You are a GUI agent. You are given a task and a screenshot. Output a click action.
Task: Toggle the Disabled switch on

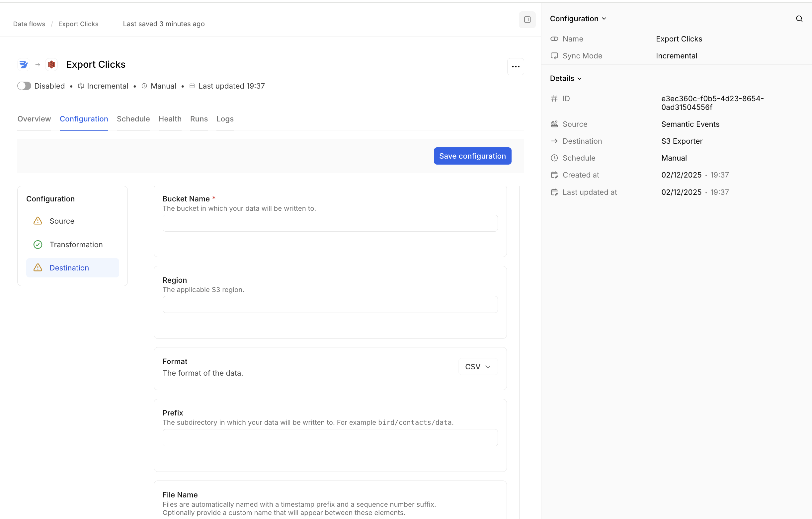tap(24, 86)
